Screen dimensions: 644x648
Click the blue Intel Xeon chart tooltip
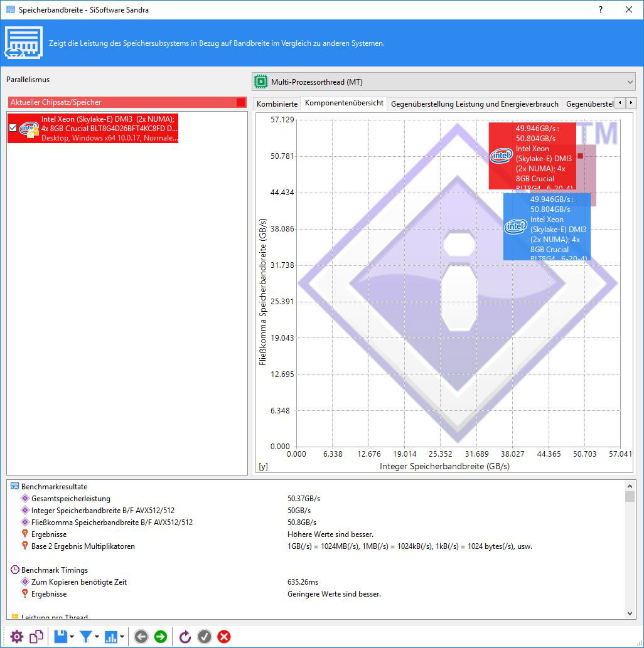click(547, 226)
